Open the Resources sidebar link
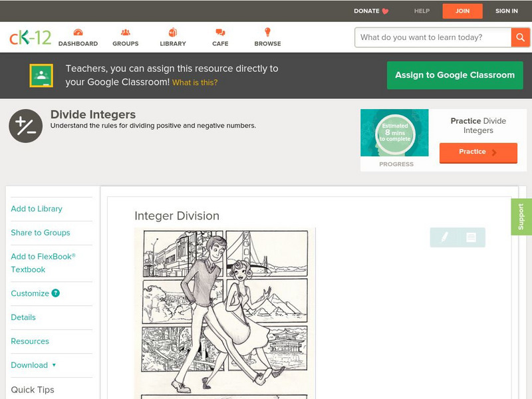The height and width of the screenshot is (399, 532). (x=30, y=341)
